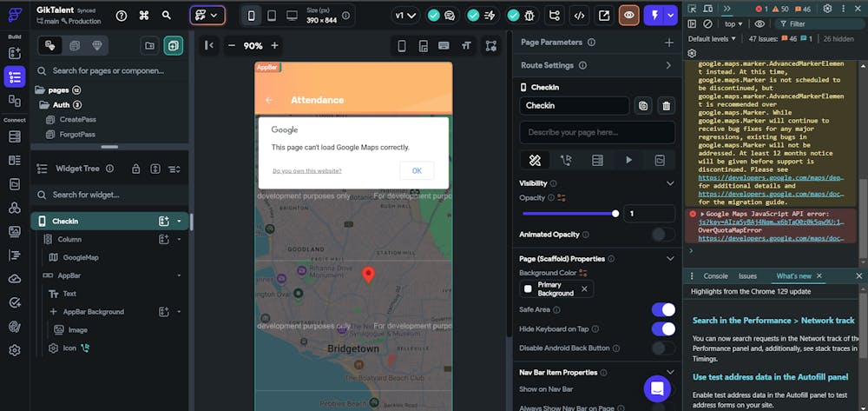Open the Animations play tab in properties
This screenshot has height=411, width=868.
(x=628, y=160)
